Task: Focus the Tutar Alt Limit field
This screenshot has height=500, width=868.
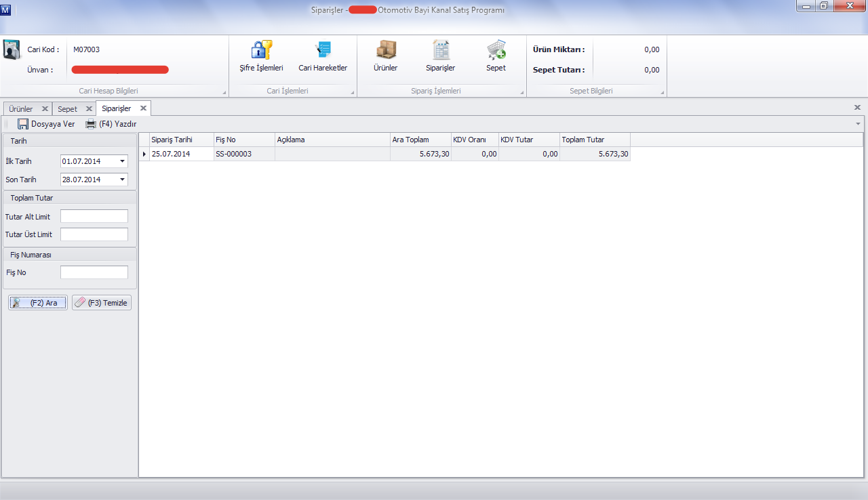Action: point(94,216)
